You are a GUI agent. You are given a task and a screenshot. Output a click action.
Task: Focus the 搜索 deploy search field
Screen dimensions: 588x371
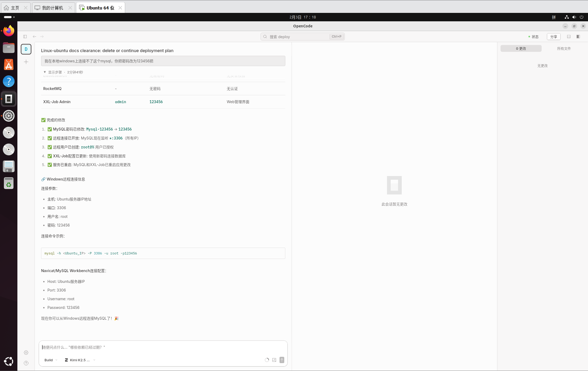302,37
